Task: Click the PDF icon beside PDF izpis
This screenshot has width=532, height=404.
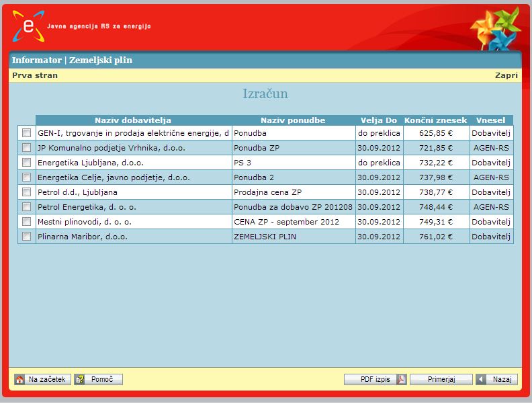Action: (402, 379)
